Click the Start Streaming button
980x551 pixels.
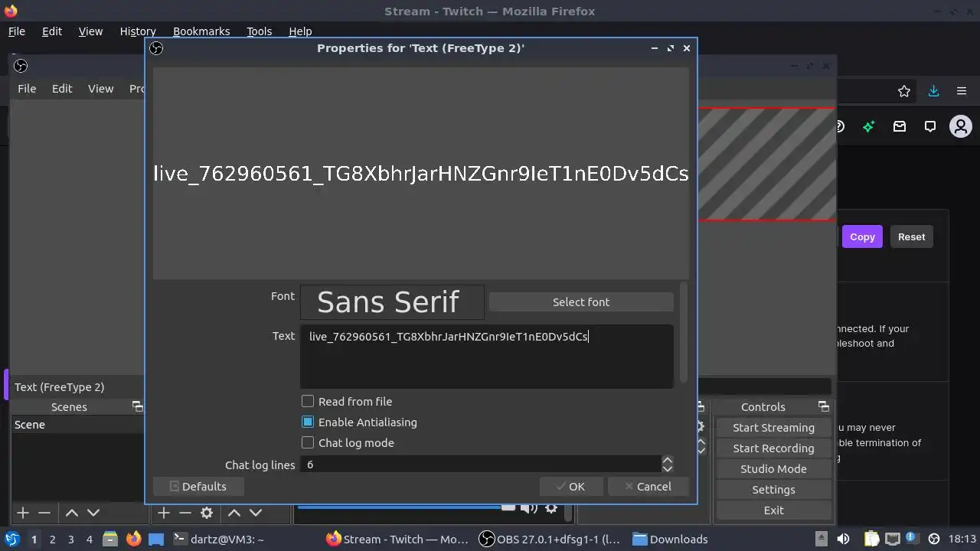tap(773, 427)
